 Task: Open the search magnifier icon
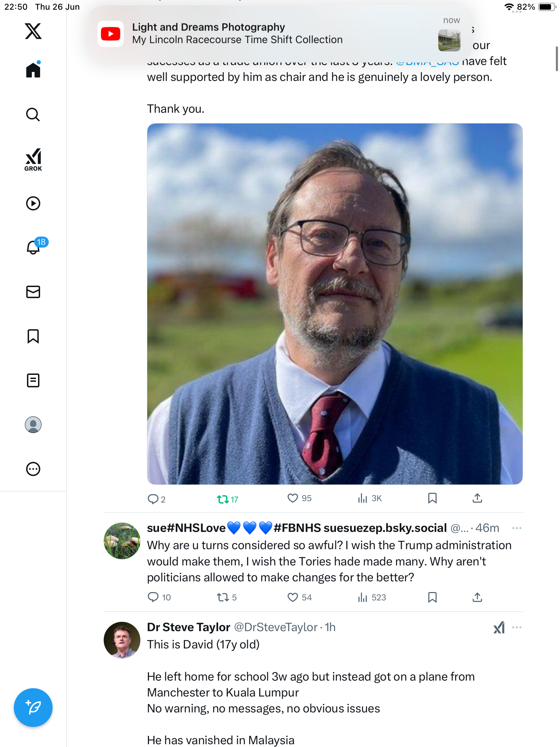click(x=33, y=114)
